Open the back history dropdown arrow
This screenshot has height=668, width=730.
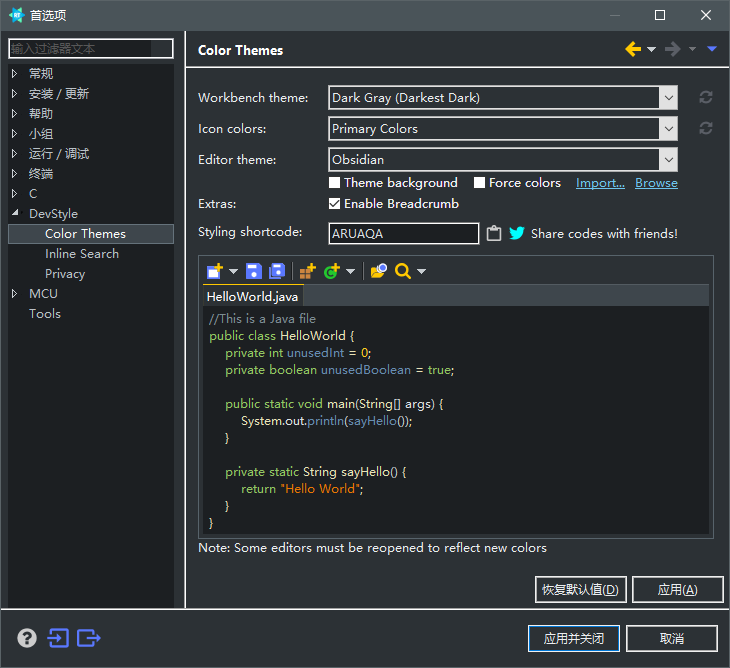pyautogui.click(x=651, y=49)
